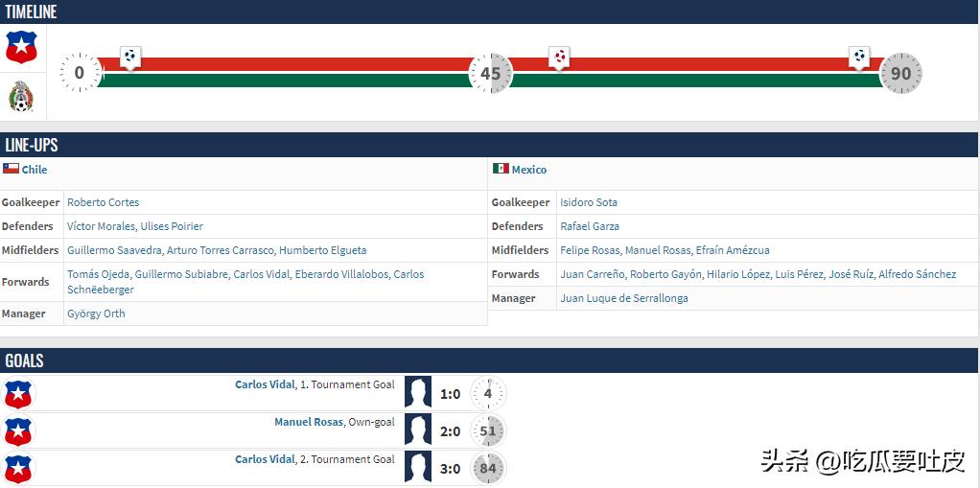Open Arturo Torres Carrasco player page
Screen dimensions: 980x488
click(221, 250)
